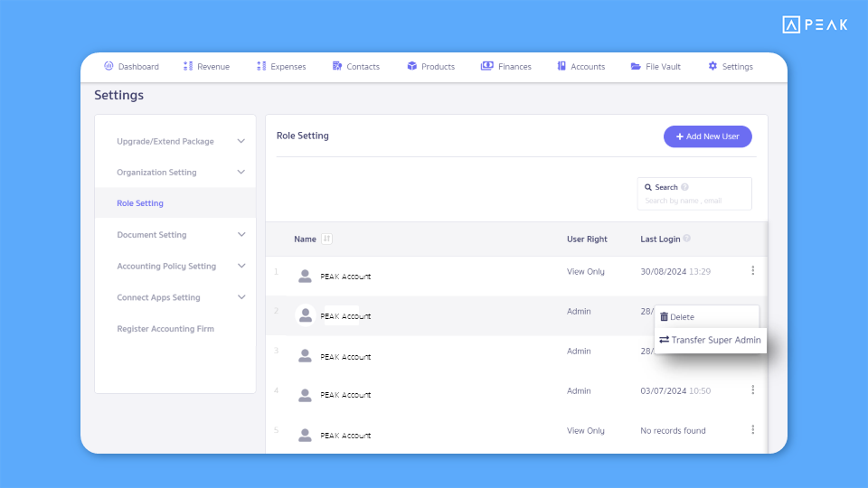Choose Transfer Super Admin from the menu

point(711,340)
